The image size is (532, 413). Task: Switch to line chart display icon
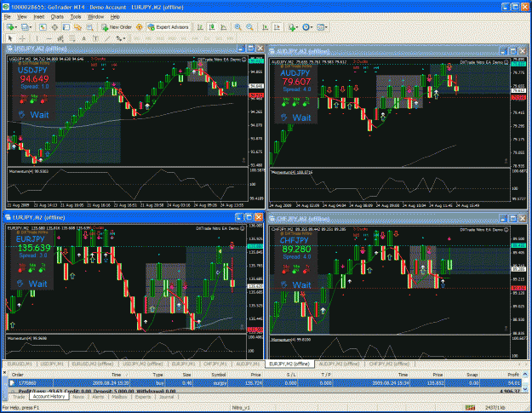[x=224, y=27]
